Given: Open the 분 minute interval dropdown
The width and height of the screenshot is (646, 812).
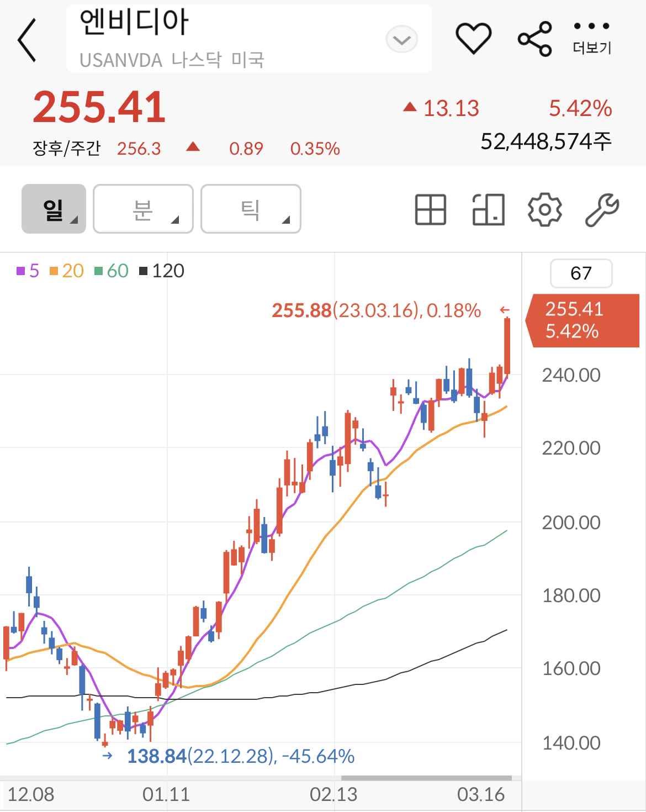Looking at the screenshot, I should (x=143, y=209).
